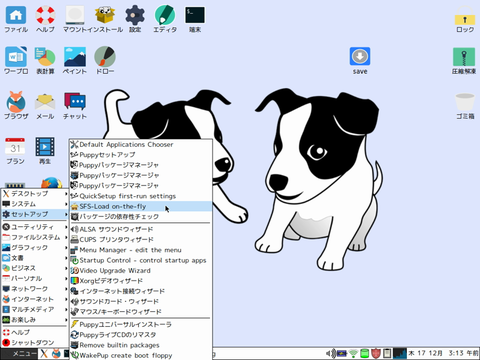Screen dimensions: 480x360
Task: Choose インターネット接続ウィザード entry
Action: (x=141, y=291)
